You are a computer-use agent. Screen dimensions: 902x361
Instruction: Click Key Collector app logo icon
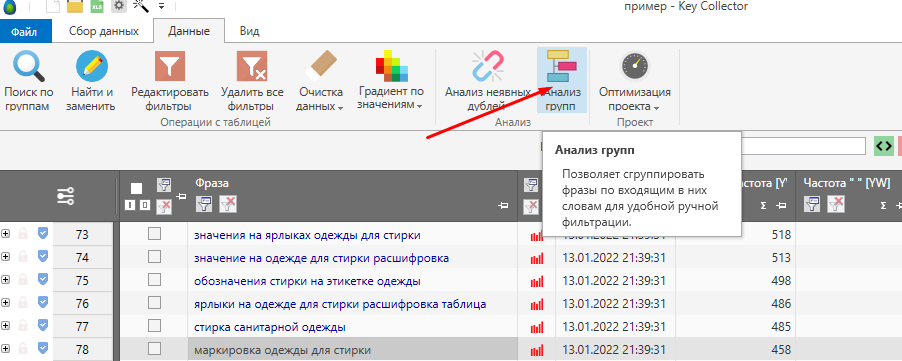(x=9, y=7)
